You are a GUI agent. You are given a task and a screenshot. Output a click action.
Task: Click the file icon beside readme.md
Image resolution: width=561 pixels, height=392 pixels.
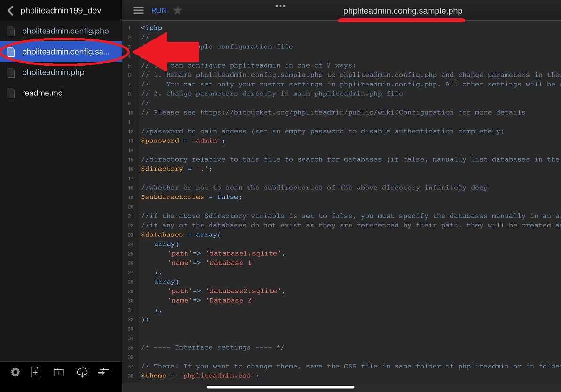click(11, 93)
